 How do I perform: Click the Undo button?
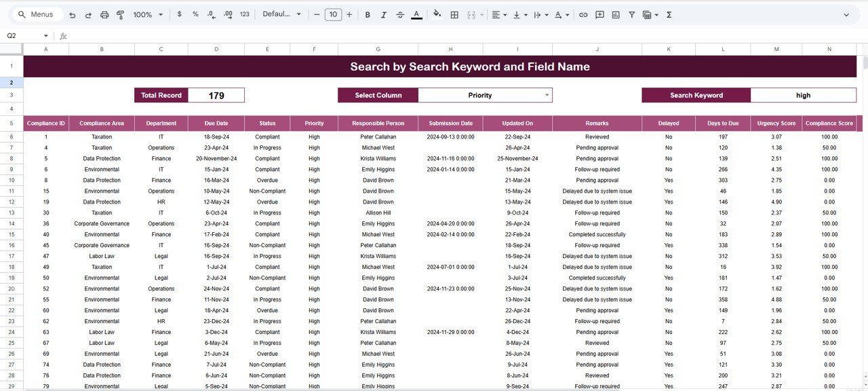[x=72, y=14]
